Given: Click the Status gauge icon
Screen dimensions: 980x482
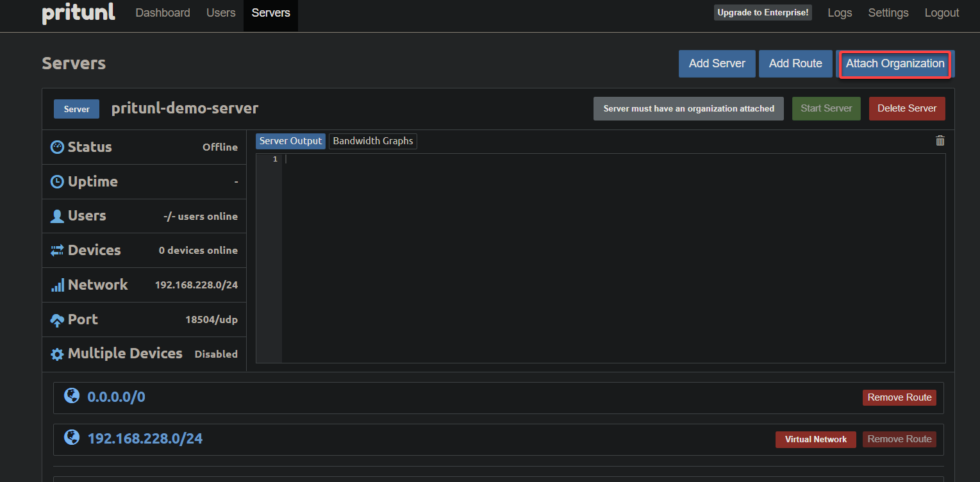Looking at the screenshot, I should pyautogui.click(x=57, y=147).
